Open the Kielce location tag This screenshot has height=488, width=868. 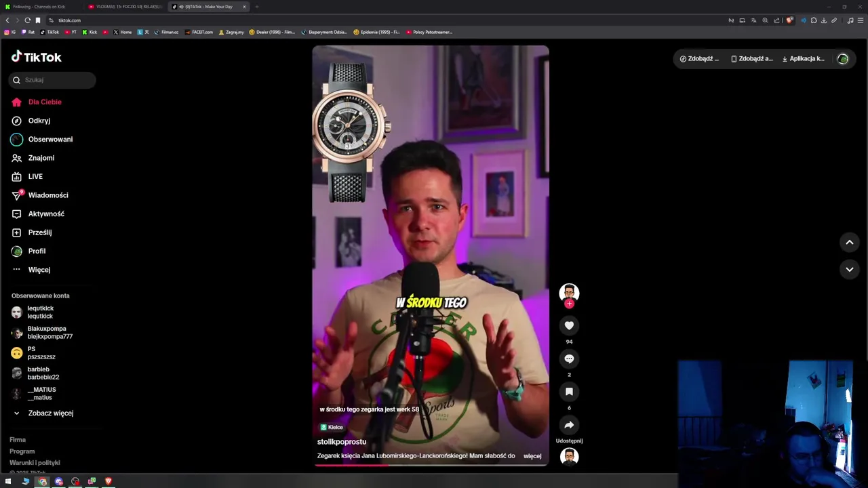pos(332,428)
